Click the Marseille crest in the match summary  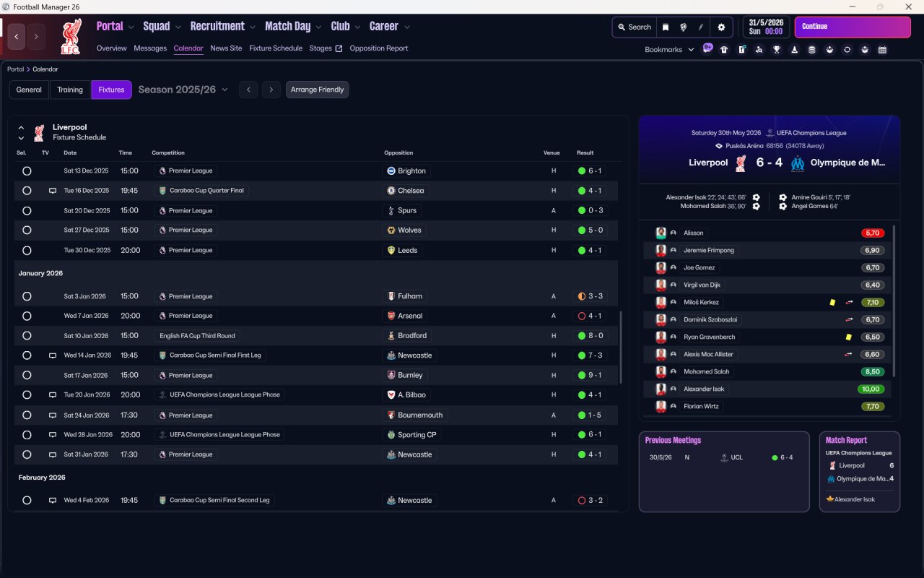click(x=797, y=163)
